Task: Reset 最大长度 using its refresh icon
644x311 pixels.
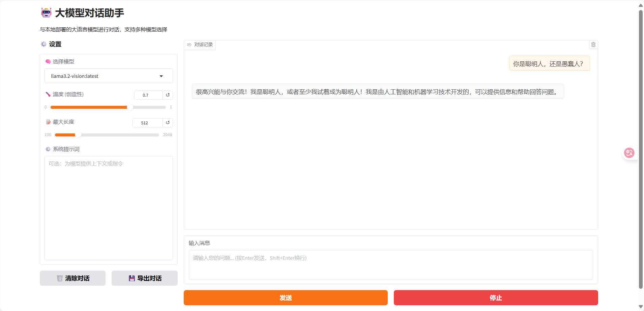Action: pos(168,123)
